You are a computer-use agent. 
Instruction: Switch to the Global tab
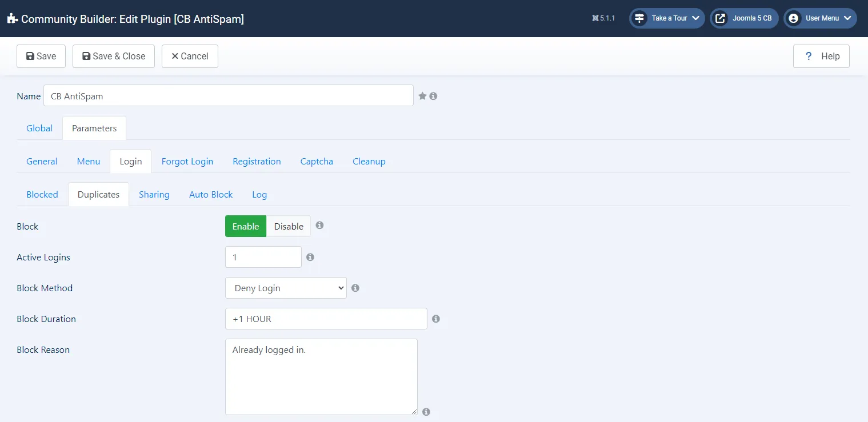click(39, 128)
